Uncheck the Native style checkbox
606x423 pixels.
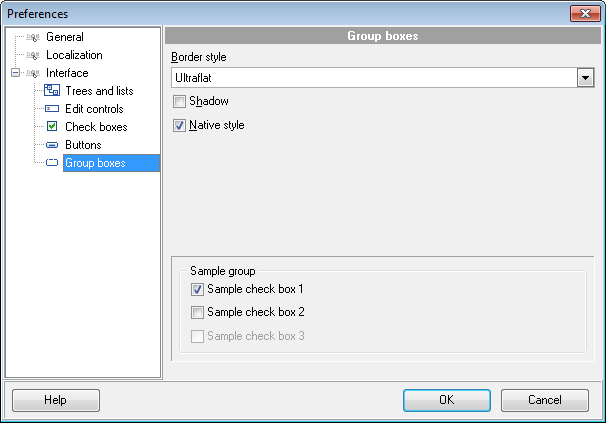point(180,126)
